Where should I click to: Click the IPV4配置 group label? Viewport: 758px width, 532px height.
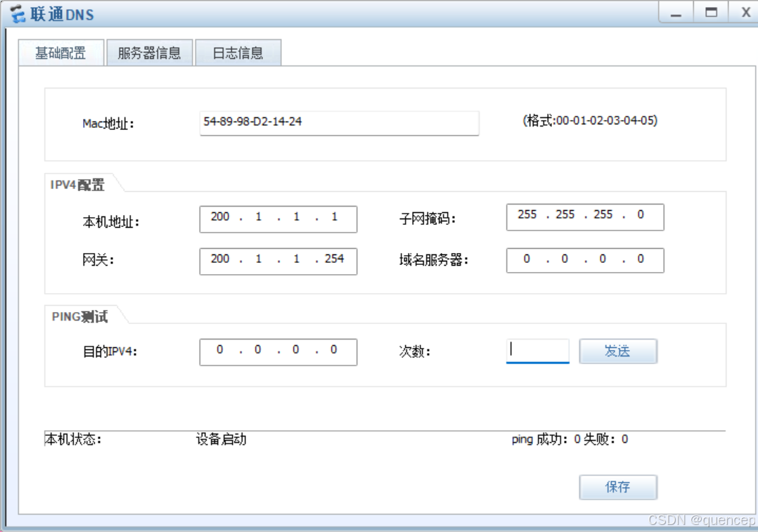coord(77,185)
